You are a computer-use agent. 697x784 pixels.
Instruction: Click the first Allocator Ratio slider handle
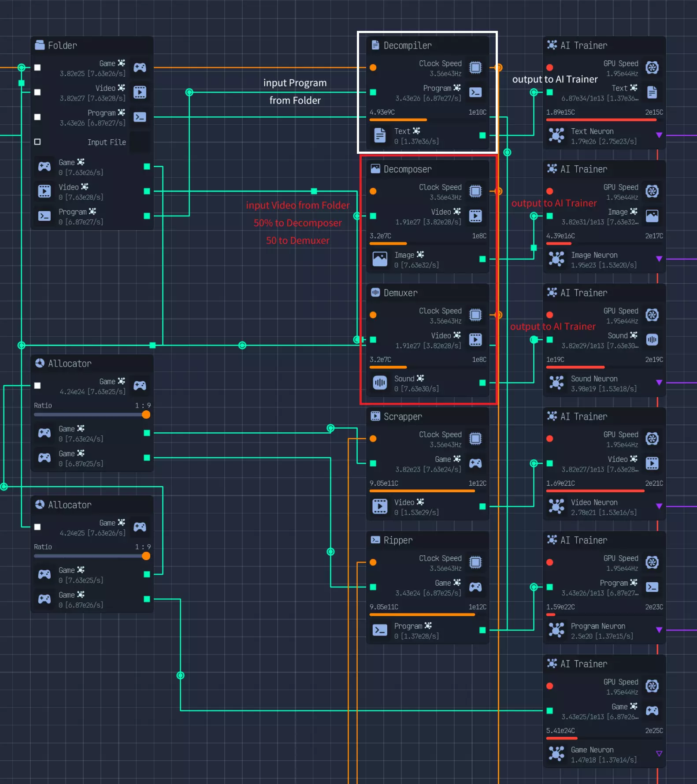click(x=146, y=415)
